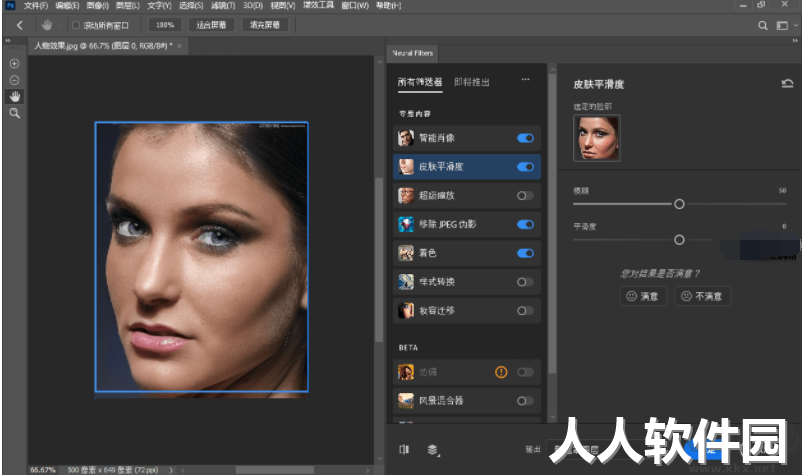Click the 不满意 feedback button
Image resolution: width=803 pixels, height=475 pixels.
(702, 296)
